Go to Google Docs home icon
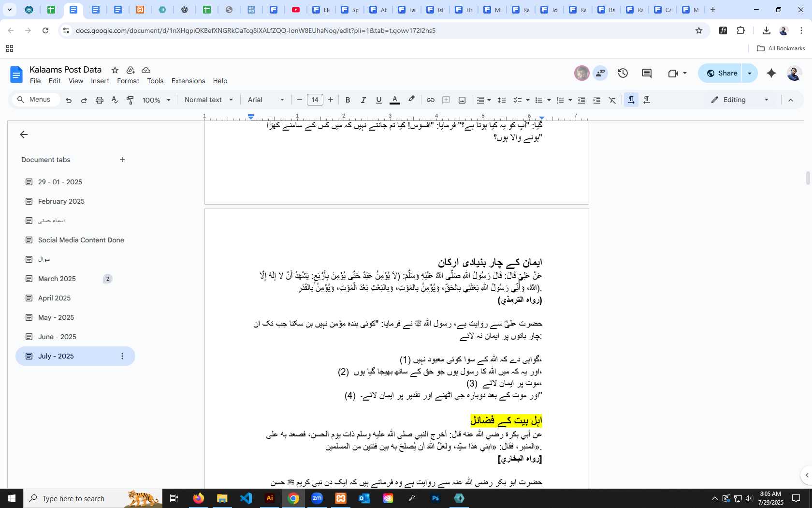This screenshot has height=508, width=812. tap(16, 75)
